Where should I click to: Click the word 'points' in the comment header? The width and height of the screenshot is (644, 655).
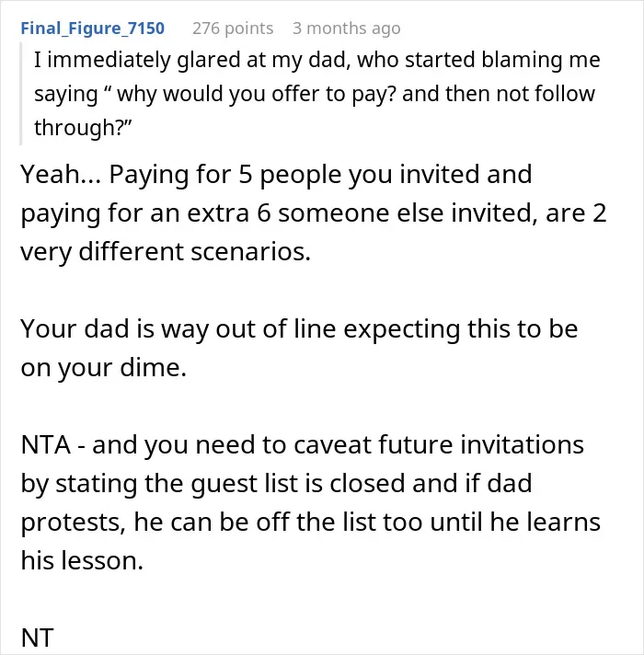[x=248, y=29]
